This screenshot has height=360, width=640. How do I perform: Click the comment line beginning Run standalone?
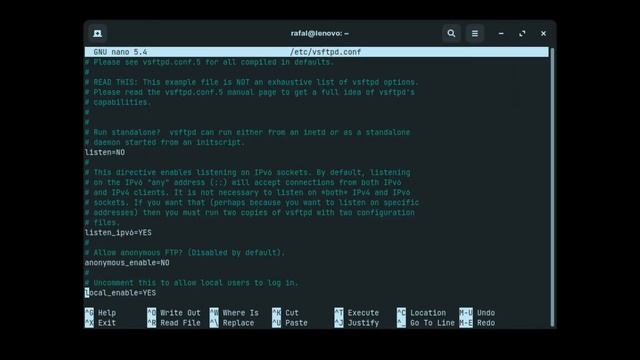point(247,132)
